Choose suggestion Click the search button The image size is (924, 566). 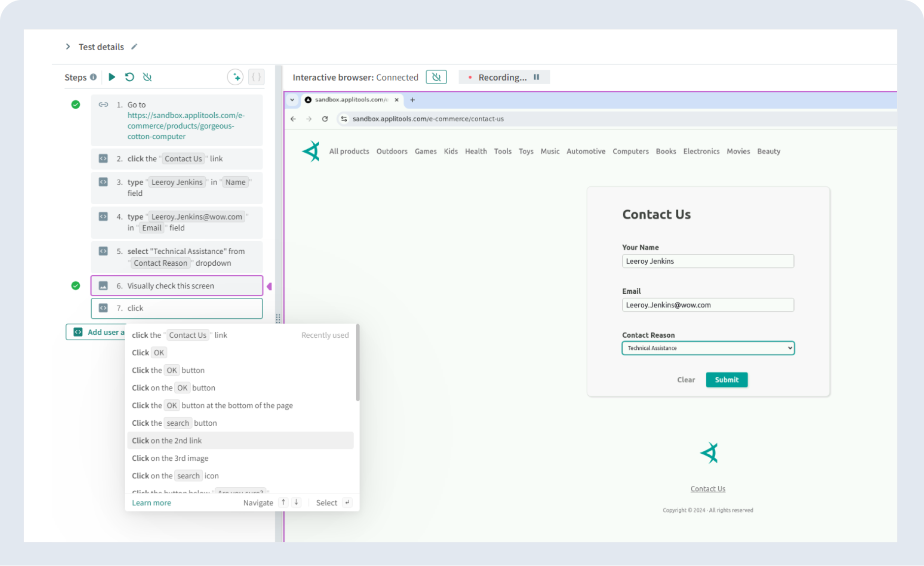point(240,423)
